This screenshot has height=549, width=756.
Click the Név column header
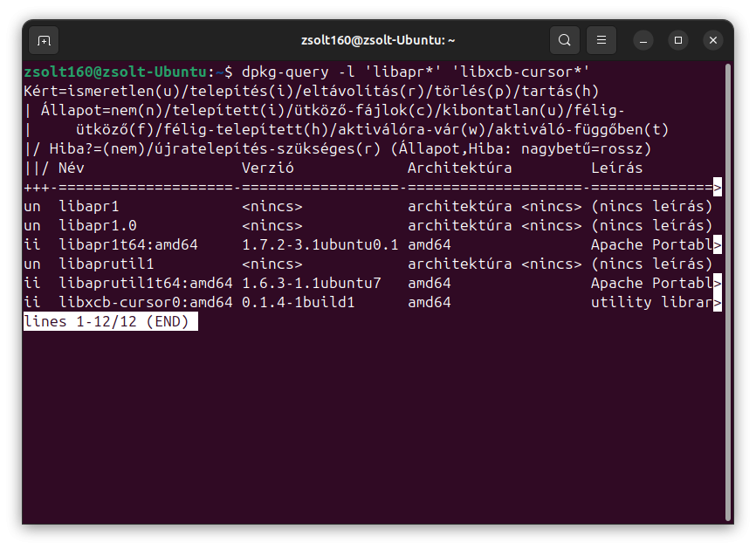point(72,168)
